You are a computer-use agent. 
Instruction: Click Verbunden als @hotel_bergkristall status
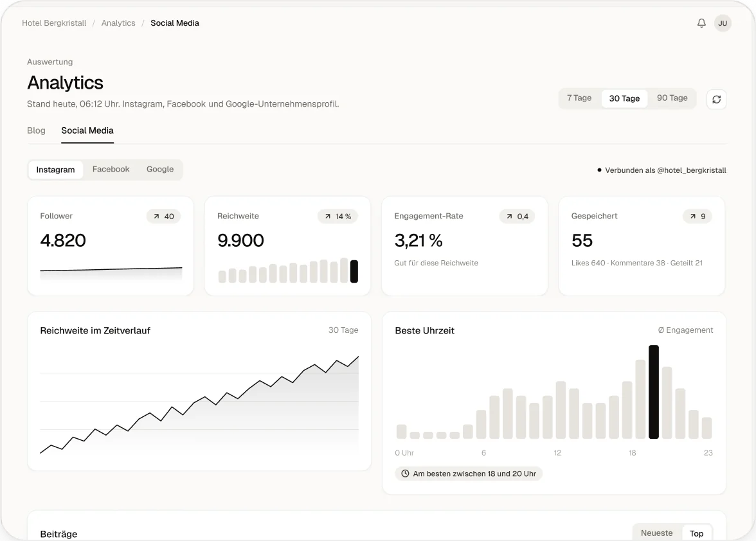point(661,170)
